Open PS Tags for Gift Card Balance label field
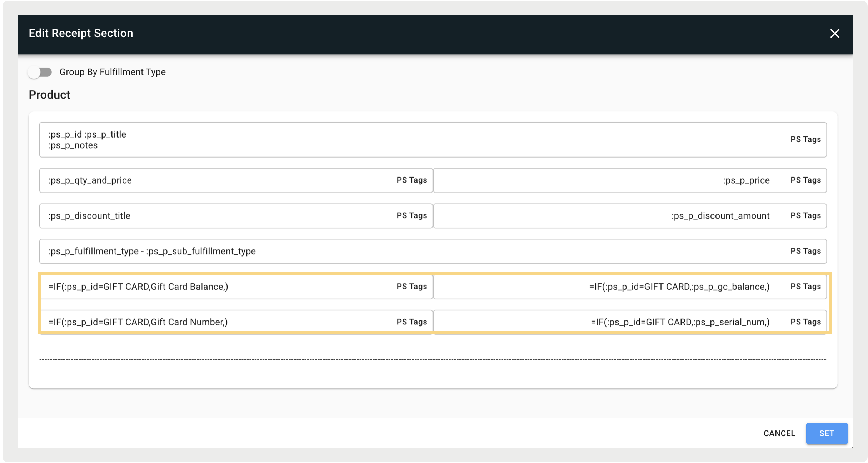 pyautogui.click(x=411, y=286)
